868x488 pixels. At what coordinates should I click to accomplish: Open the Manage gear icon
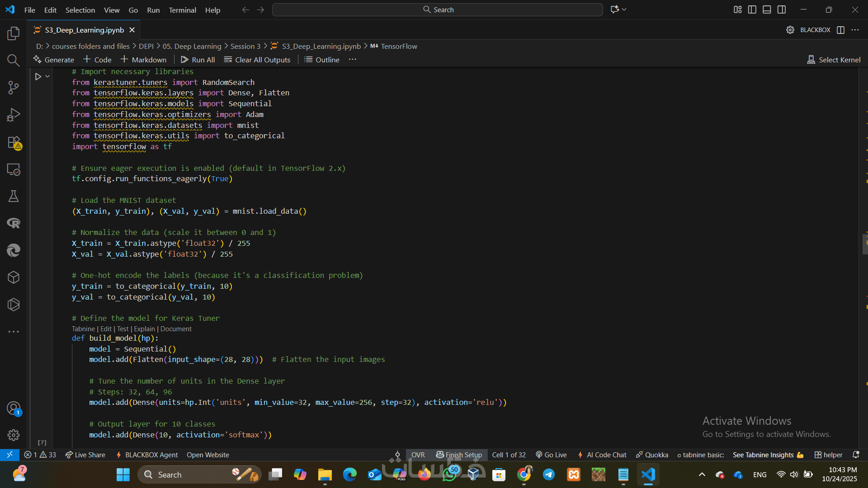click(x=14, y=435)
